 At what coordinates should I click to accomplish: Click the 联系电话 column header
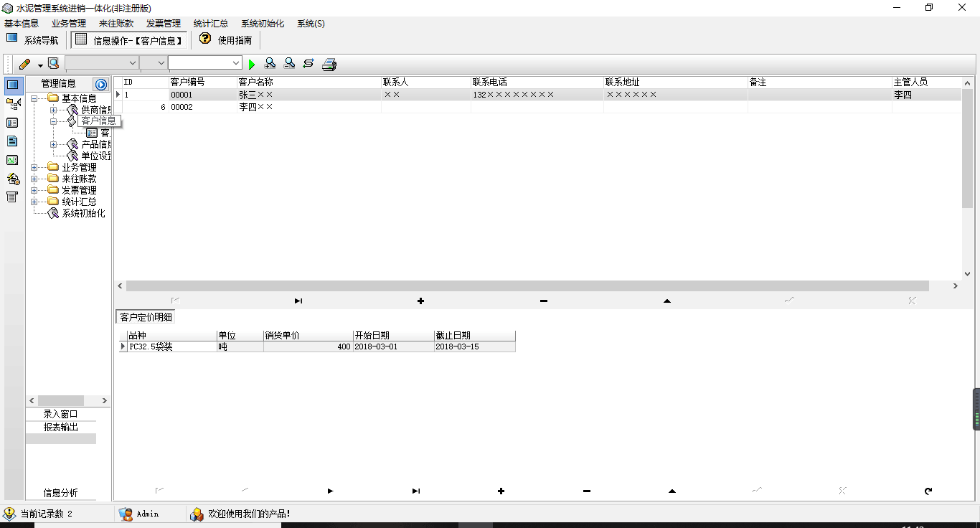click(537, 82)
